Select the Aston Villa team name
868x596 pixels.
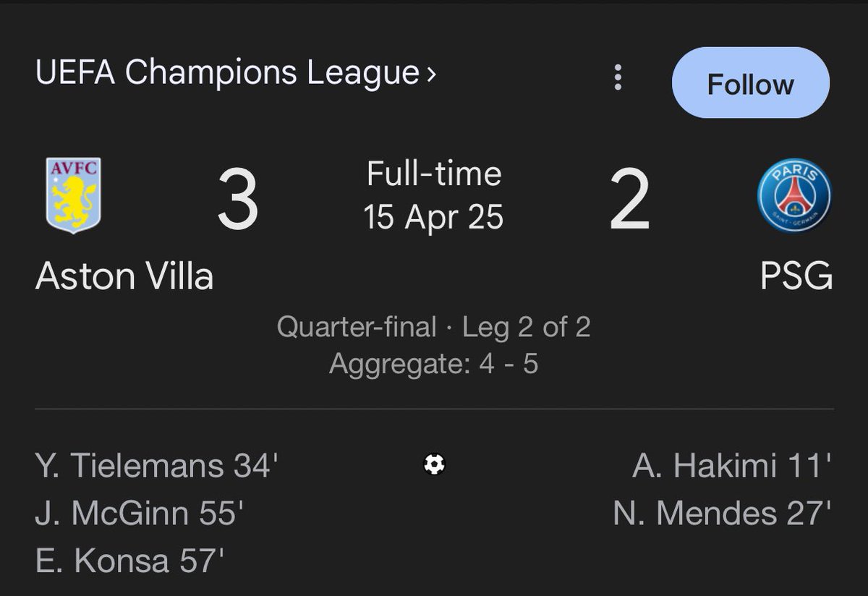(124, 276)
